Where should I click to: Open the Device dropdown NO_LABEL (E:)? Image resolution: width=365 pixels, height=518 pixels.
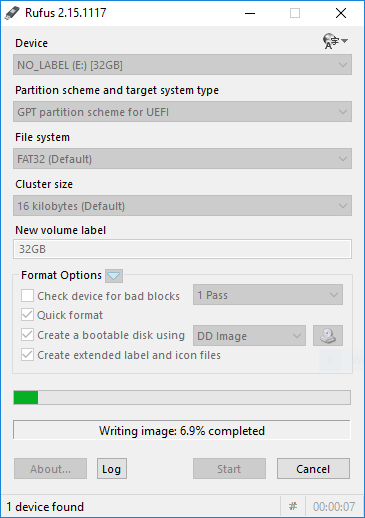pyautogui.click(x=182, y=65)
